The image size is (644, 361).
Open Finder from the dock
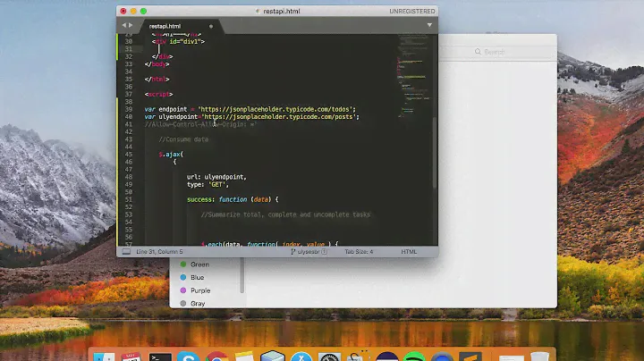102,357
